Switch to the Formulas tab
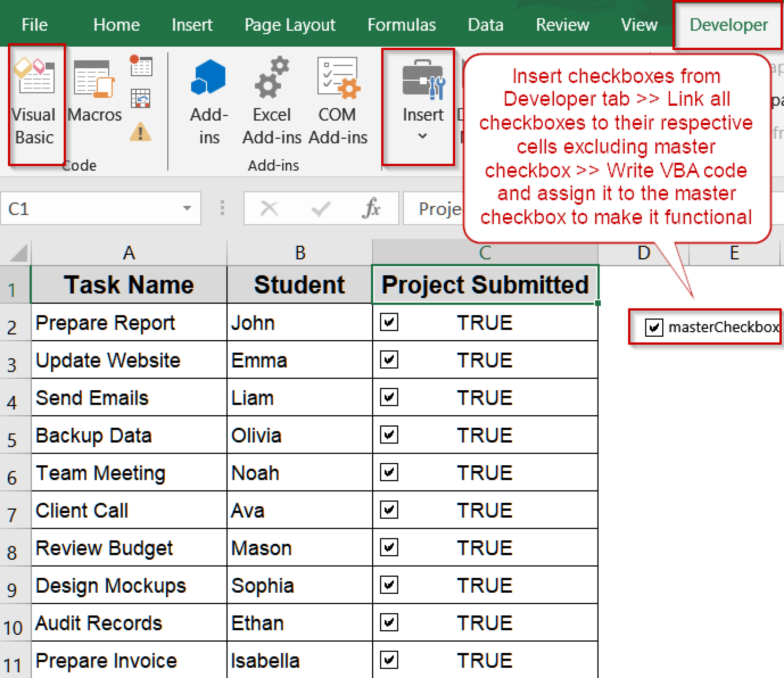The height and width of the screenshot is (678, 784). [401, 24]
